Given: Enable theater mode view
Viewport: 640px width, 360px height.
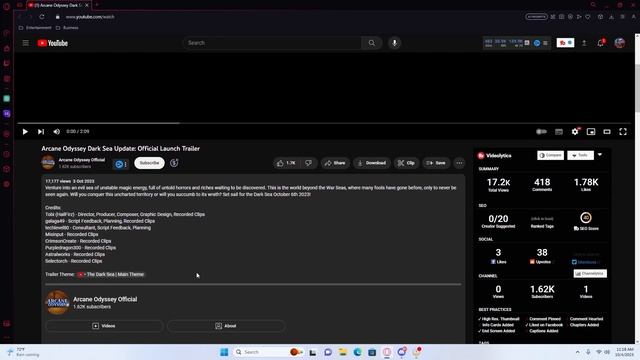Looking at the screenshot, I should pos(607,131).
